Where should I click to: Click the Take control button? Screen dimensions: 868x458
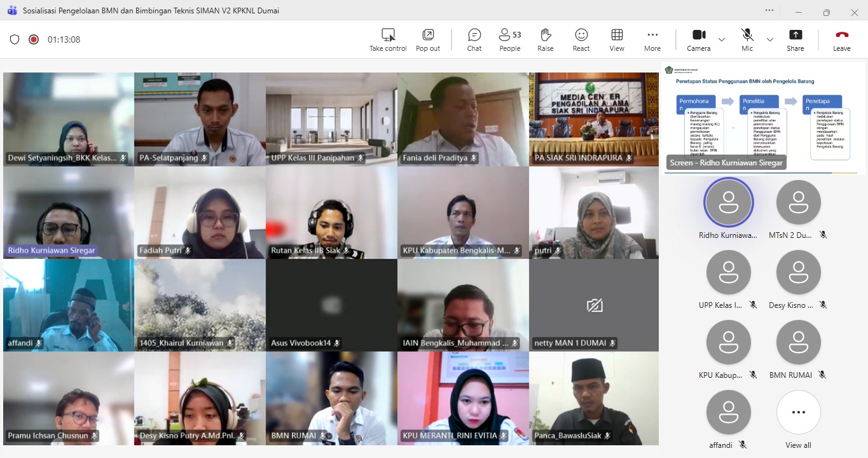(388, 39)
